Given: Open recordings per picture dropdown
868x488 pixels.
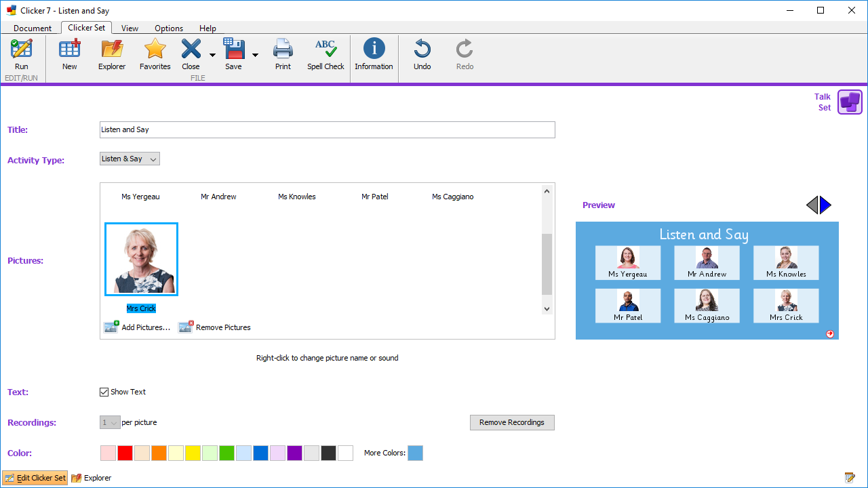Looking at the screenshot, I should tap(110, 422).
